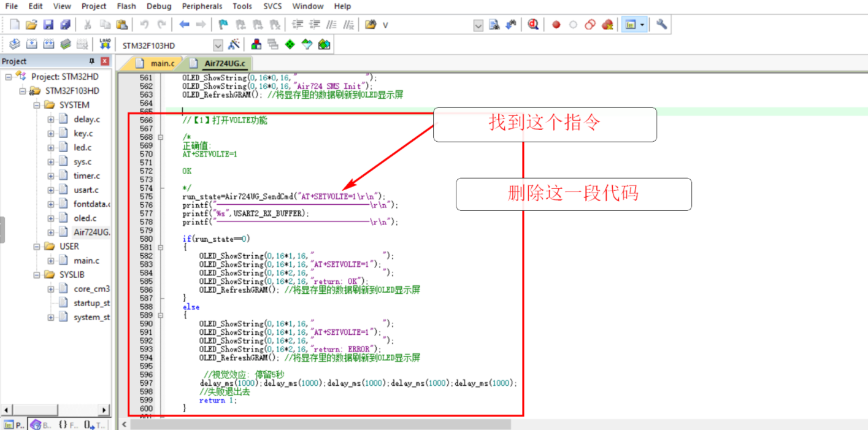Collapse code fold at line 568

pos(161,137)
